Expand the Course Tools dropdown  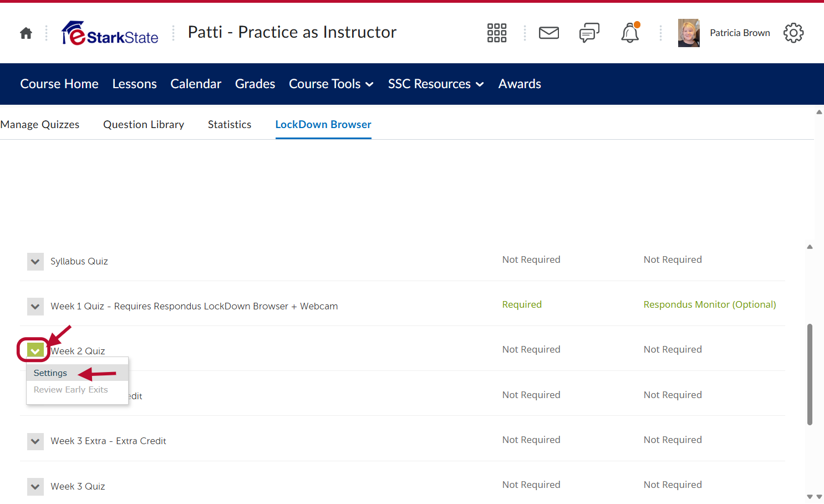click(332, 84)
